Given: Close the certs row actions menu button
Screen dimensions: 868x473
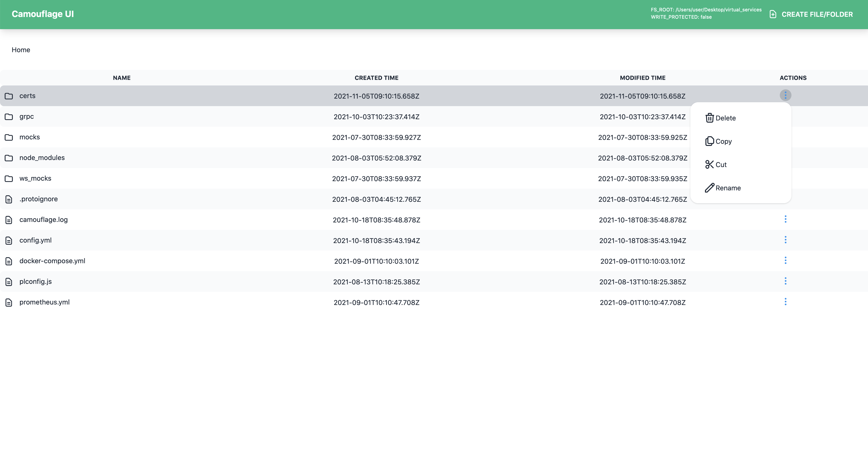Looking at the screenshot, I should click(785, 95).
